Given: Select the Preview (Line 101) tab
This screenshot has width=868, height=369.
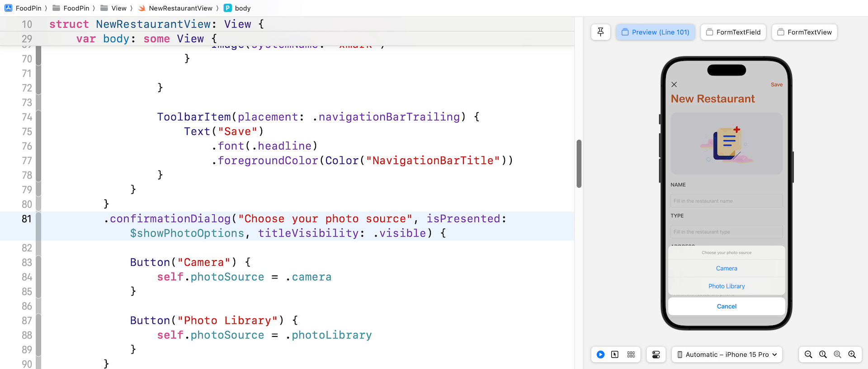Looking at the screenshot, I should pyautogui.click(x=655, y=32).
